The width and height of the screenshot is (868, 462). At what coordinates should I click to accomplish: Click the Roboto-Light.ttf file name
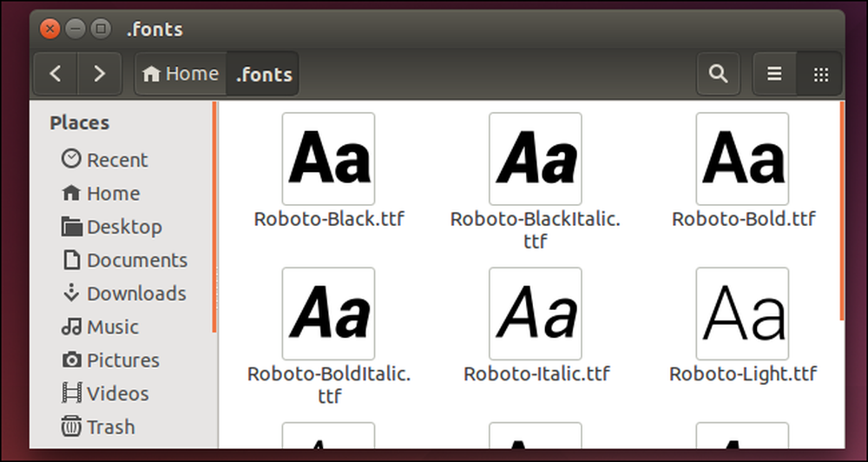point(743,374)
